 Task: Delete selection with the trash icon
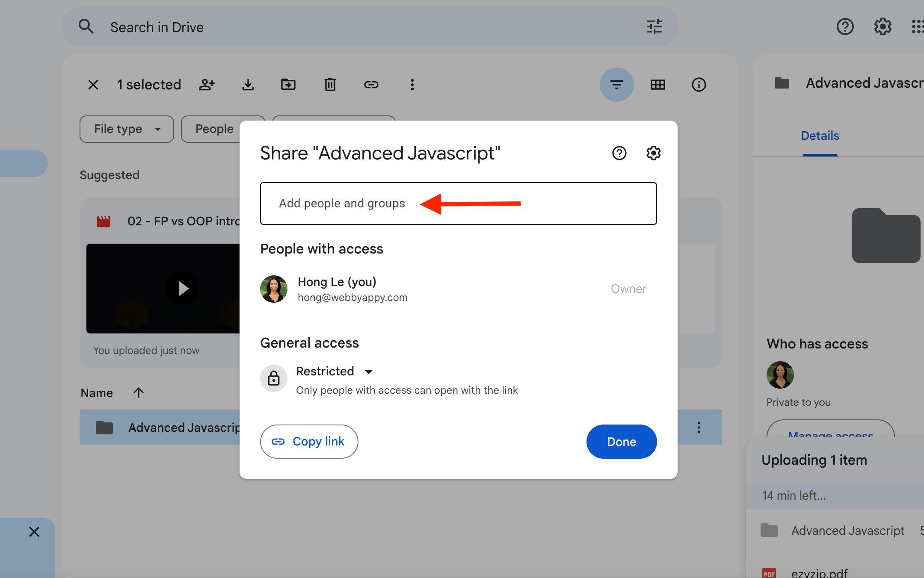[x=329, y=85]
